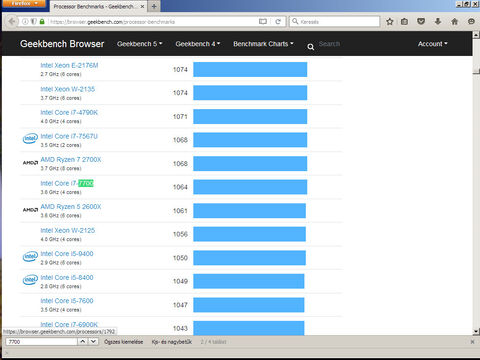Viewport: 480px width, 360px height.
Task: Click the green padlock security icon
Action: click(x=42, y=22)
